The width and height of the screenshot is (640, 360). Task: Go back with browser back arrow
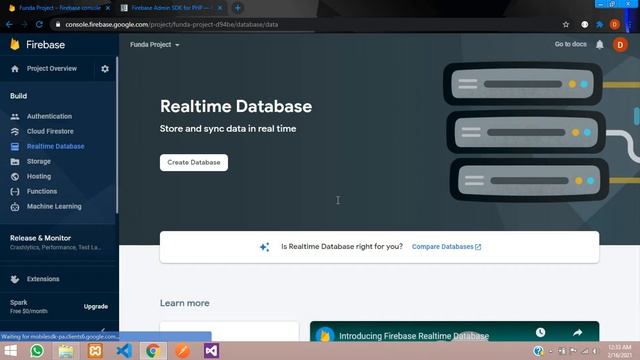click(x=9, y=24)
